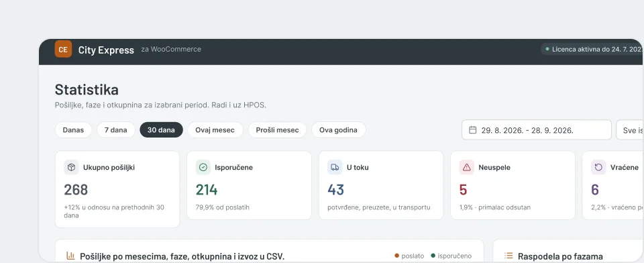Click the truck icon on U toku card

[x=335, y=167]
